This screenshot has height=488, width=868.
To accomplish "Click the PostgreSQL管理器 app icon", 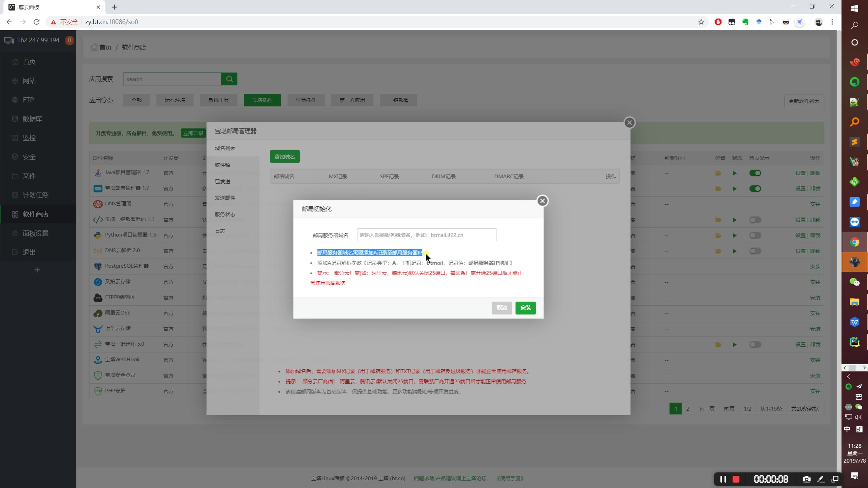I will 98,266.
